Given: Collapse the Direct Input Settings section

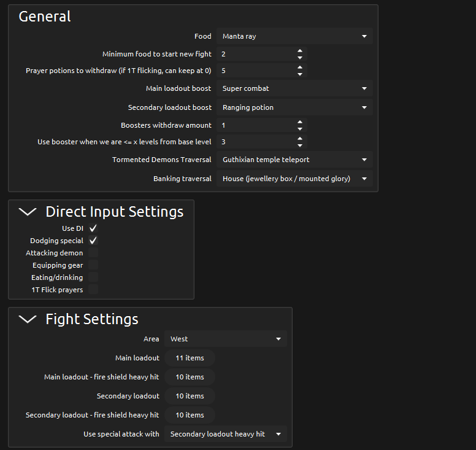Looking at the screenshot, I should (x=28, y=212).
